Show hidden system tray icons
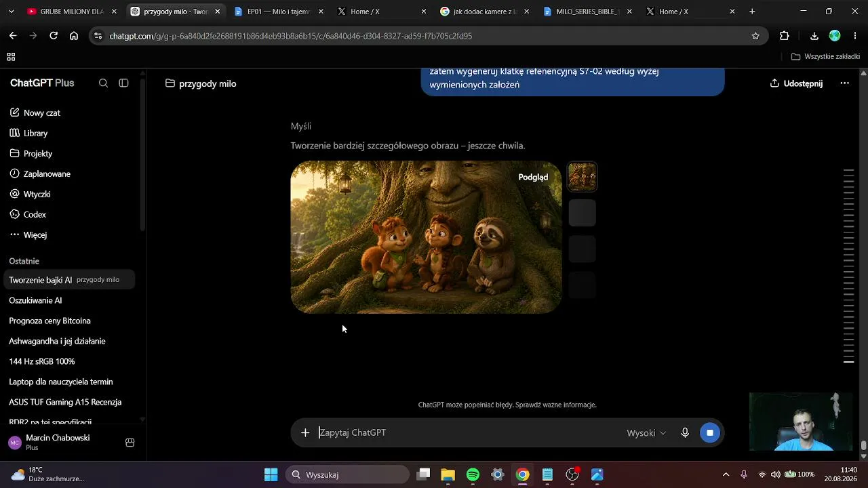Viewport: 868px width, 488px height. point(726,474)
